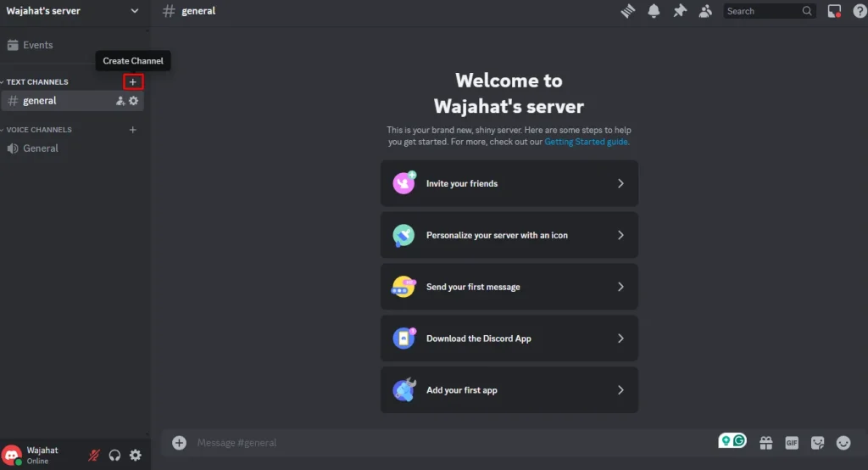Open notification settings bell icon
The width and height of the screenshot is (868, 470).
click(654, 11)
